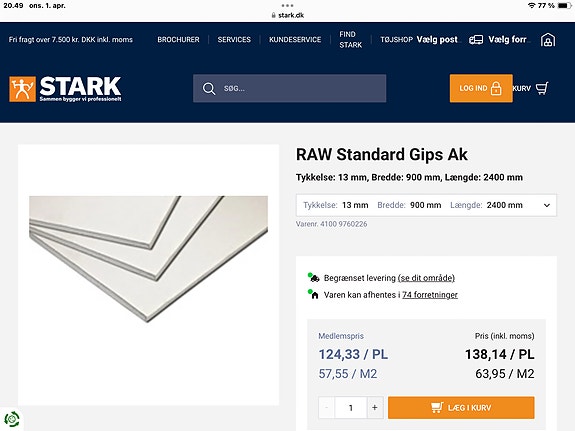
Task: Open the shopping cart icon
Action: click(x=542, y=88)
